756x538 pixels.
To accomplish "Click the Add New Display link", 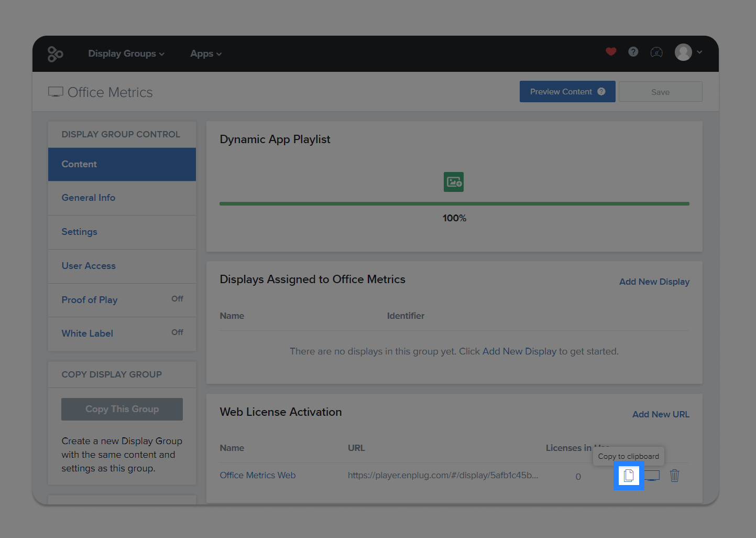I will [x=654, y=282].
